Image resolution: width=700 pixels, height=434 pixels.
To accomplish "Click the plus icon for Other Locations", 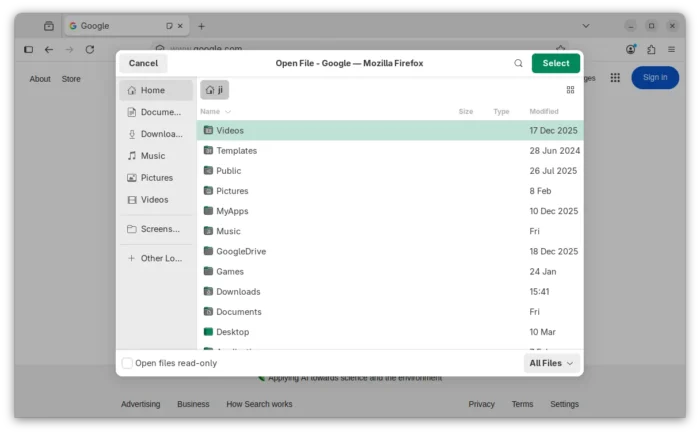I will coord(132,258).
